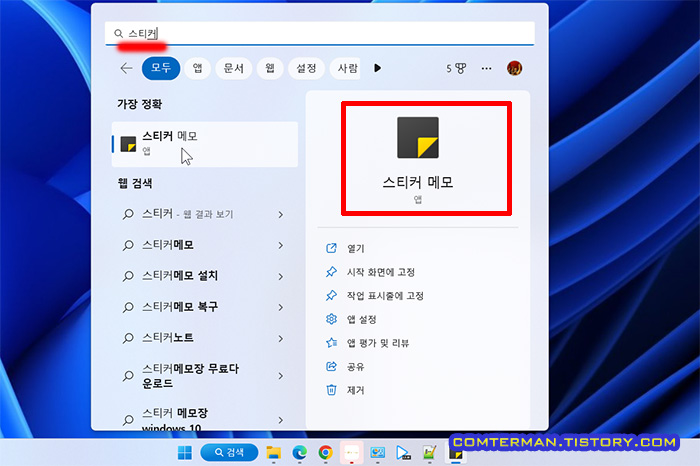Click the taskbar 검색 search button
The image size is (700, 466).
point(229,453)
